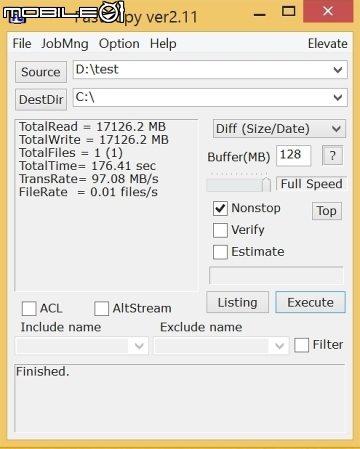Expand the DestDir path dropdown
360x449 pixels.
[x=338, y=98]
